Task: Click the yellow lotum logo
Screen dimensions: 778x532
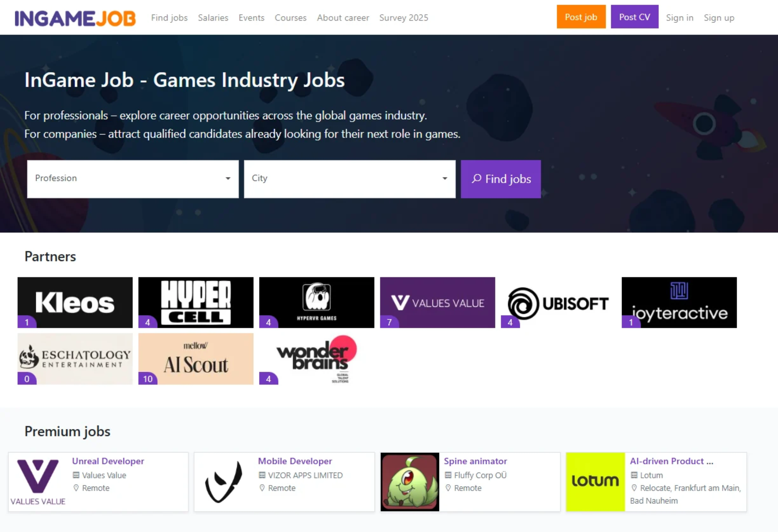Action: pos(596,482)
